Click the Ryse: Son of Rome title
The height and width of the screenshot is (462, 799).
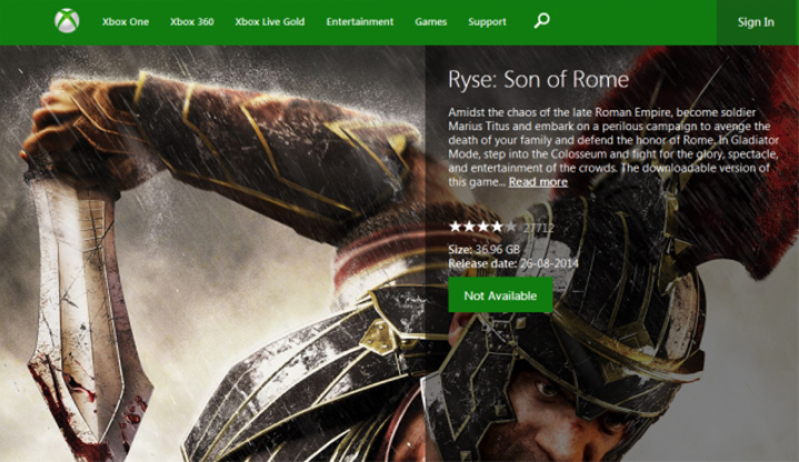pyautogui.click(x=539, y=79)
